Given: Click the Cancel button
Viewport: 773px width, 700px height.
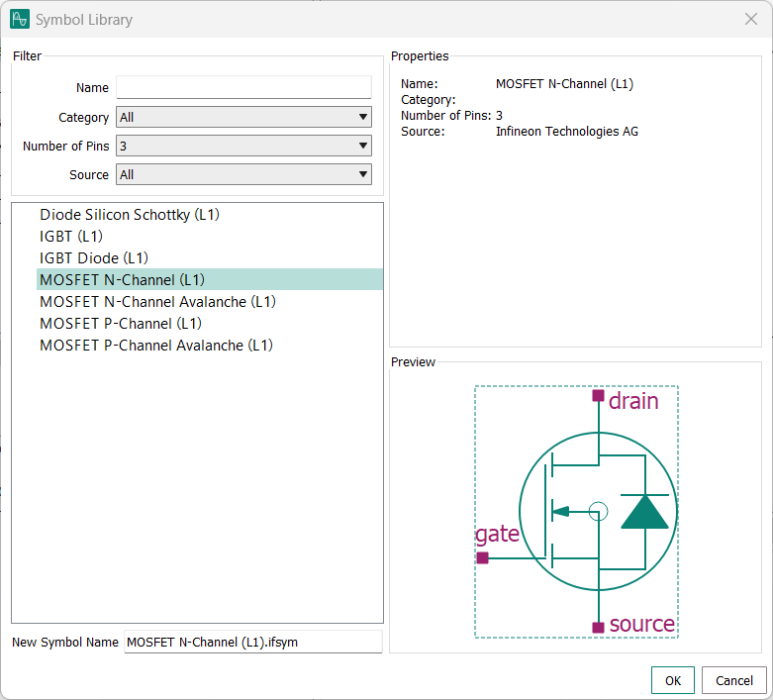Looking at the screenshot, I should [x=733, y=681].
